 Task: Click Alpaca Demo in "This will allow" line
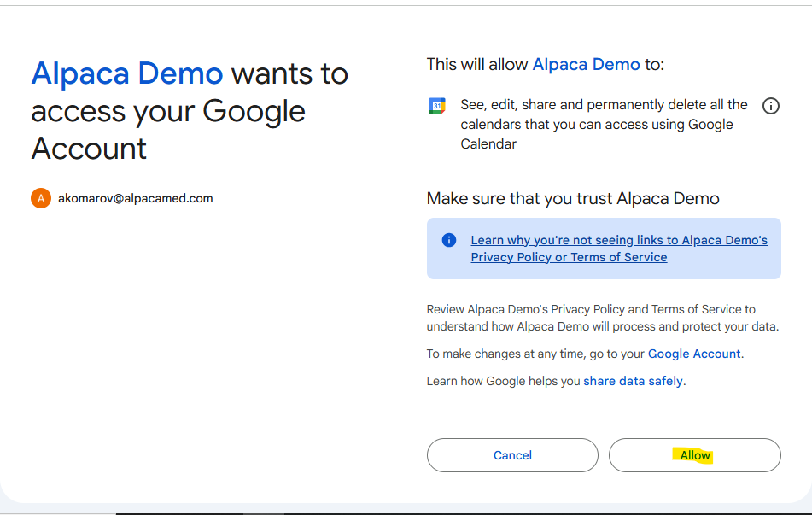pyautogui.click(x=586, y=64)
